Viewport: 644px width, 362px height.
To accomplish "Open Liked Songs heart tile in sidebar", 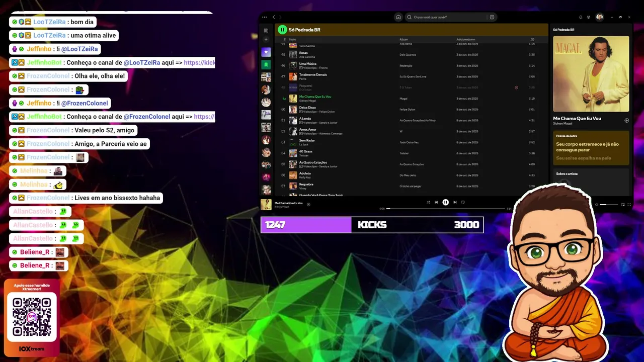I will point(266,52).
